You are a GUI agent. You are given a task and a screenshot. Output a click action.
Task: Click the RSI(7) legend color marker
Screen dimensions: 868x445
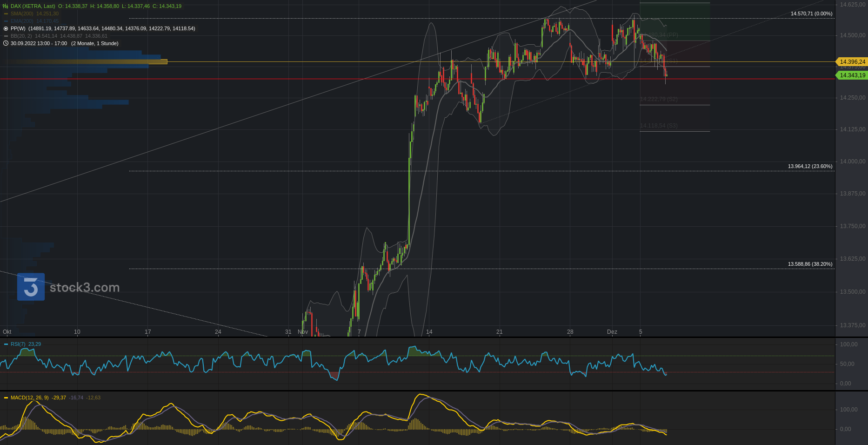pyautogui.click(x=6, y=344)
